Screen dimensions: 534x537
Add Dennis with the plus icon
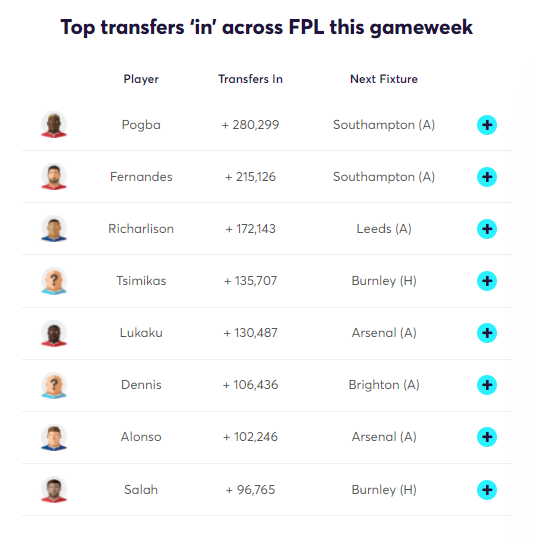click(x=487, y=385)
